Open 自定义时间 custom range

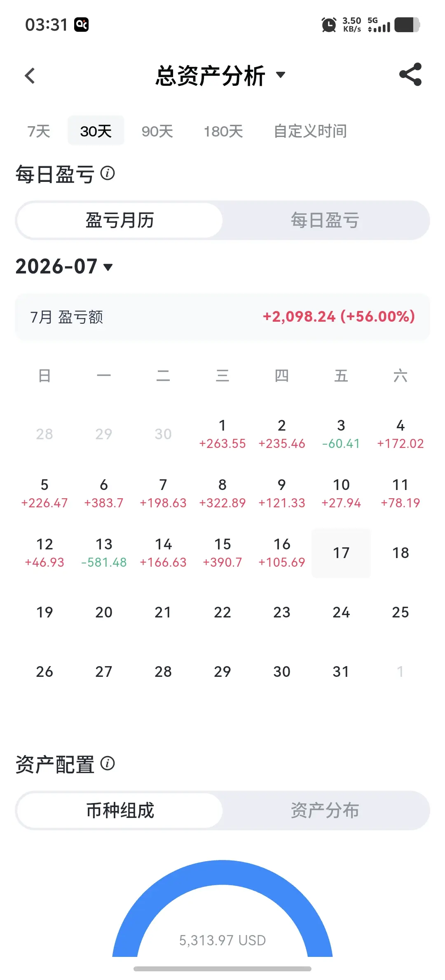coord(310,131)
